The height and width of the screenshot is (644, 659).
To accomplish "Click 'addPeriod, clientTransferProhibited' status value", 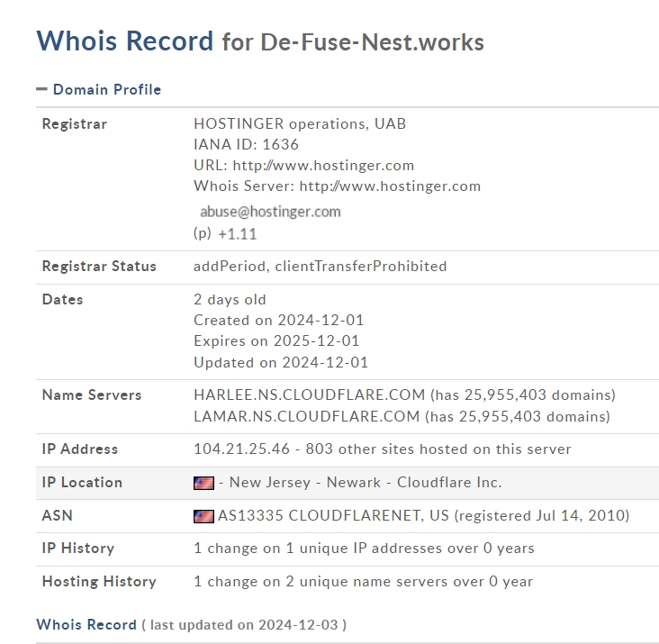I will 320,266.
